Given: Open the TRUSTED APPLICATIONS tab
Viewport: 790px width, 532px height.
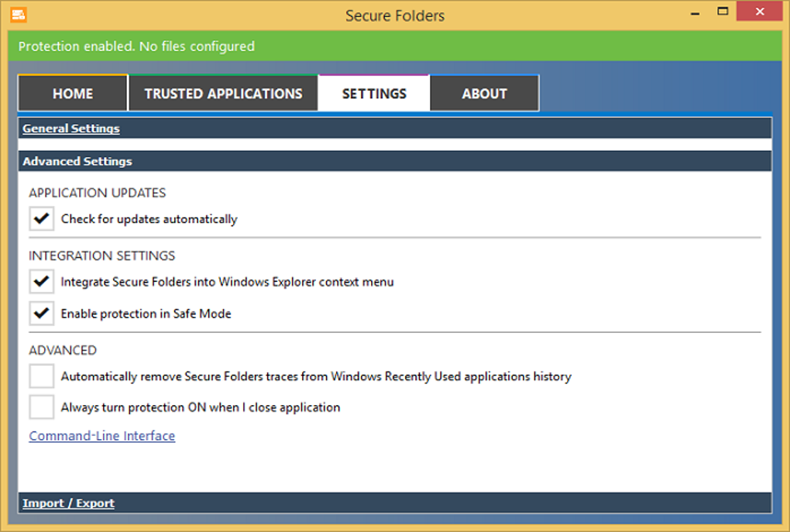Looking at the screenshot, I should (223, 94).
